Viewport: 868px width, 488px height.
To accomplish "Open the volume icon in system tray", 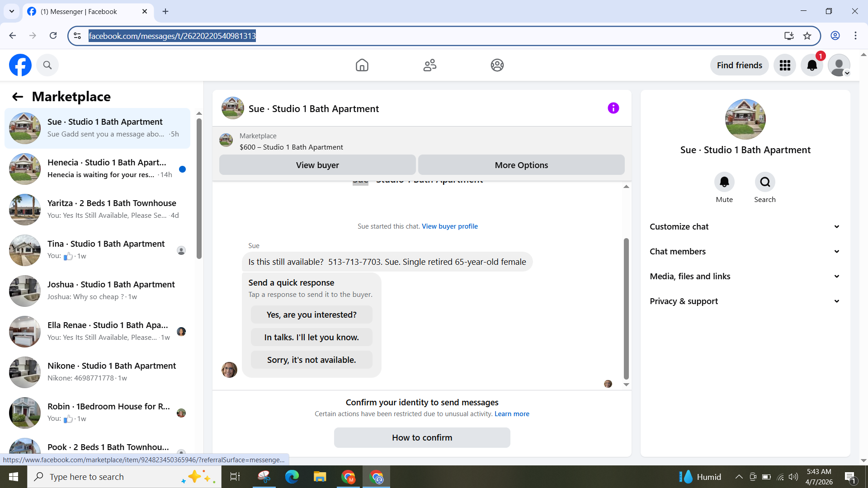I will click(x=793, y=477).
